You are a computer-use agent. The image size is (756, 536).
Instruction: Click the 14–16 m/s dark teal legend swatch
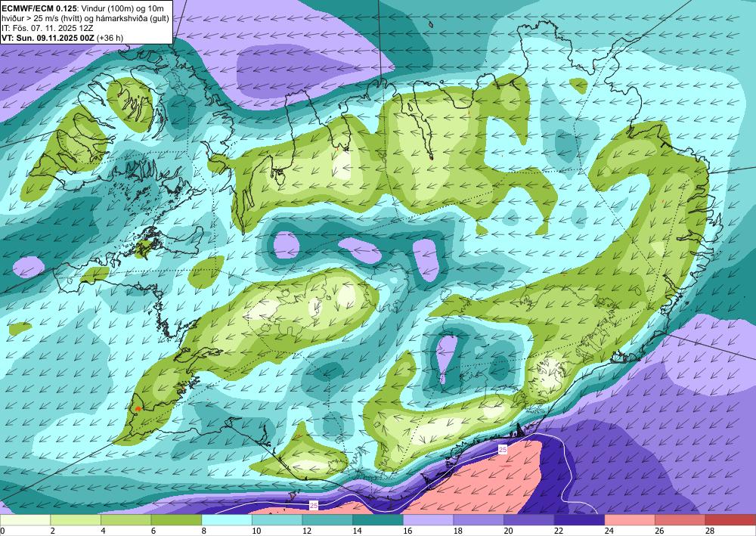[378, 520]
